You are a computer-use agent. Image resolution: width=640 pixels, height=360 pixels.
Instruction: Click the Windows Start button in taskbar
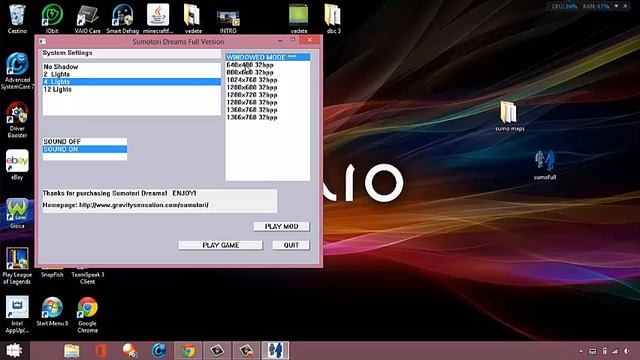click(x=14, y=350)
